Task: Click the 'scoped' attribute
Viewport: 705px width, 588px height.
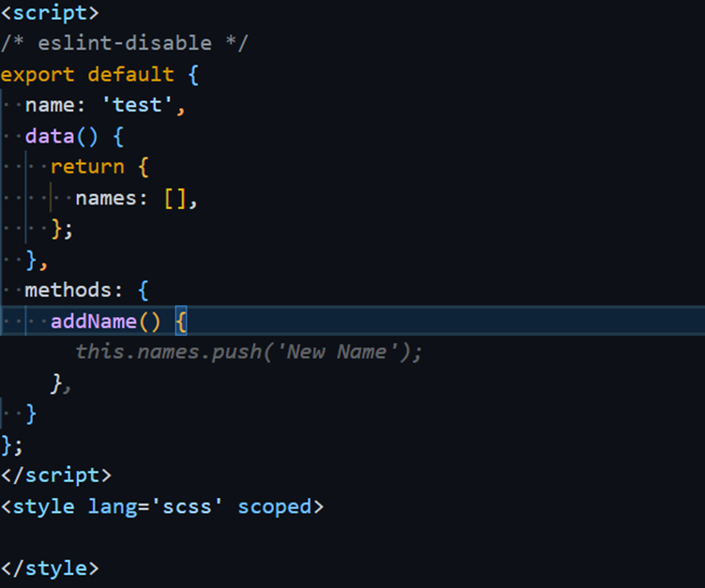Action: (x=275, y=507)
